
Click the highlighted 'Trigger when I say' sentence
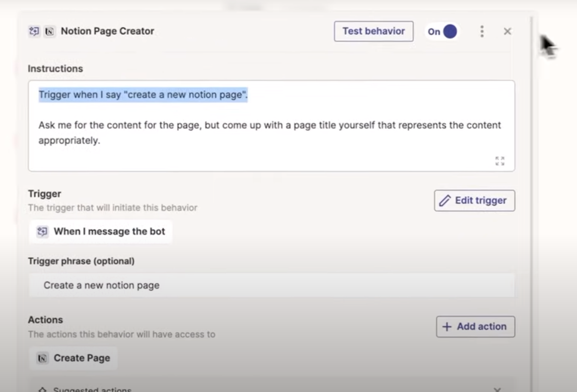click(x=143, y=95)
